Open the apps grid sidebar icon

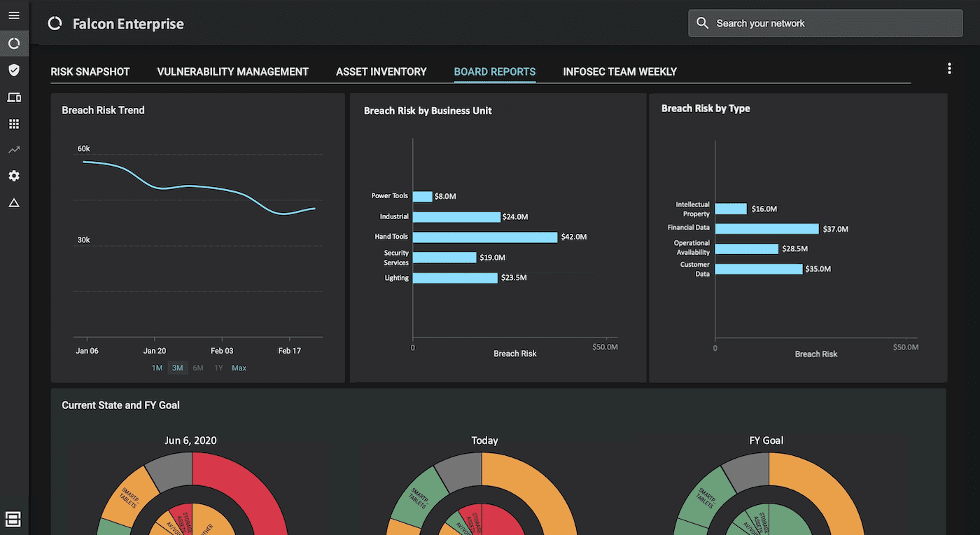(x=14, y=124)
